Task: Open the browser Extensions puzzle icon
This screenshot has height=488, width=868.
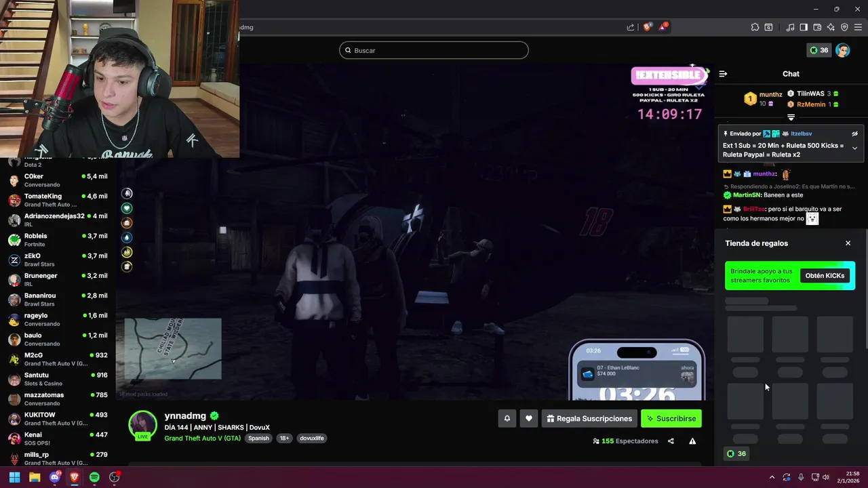Action: tap(755, 27)
